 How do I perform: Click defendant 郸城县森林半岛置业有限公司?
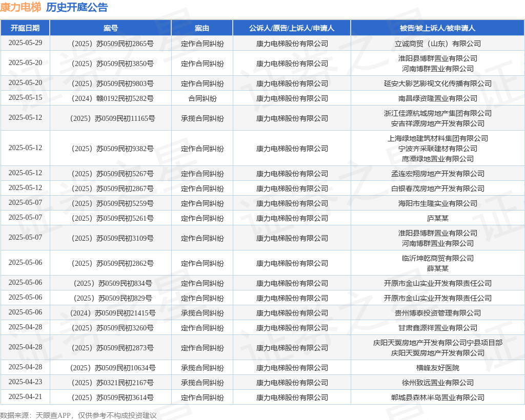[438, 397]
